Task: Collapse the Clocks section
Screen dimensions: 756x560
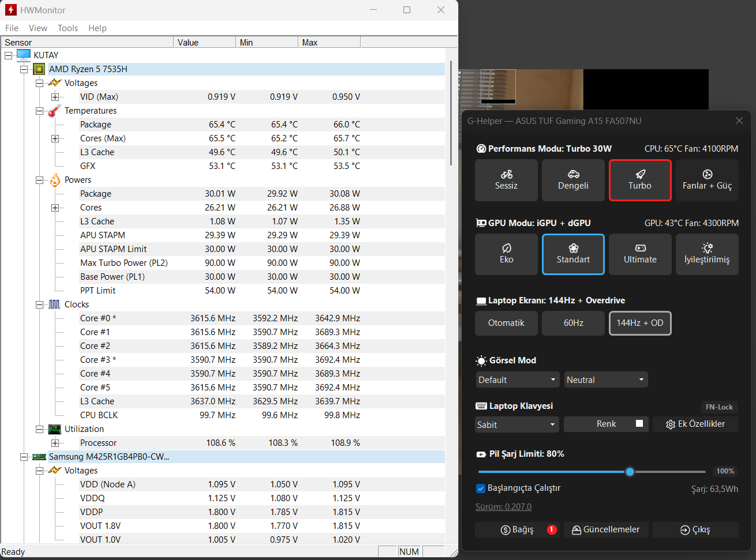Action: coord(39,305)
